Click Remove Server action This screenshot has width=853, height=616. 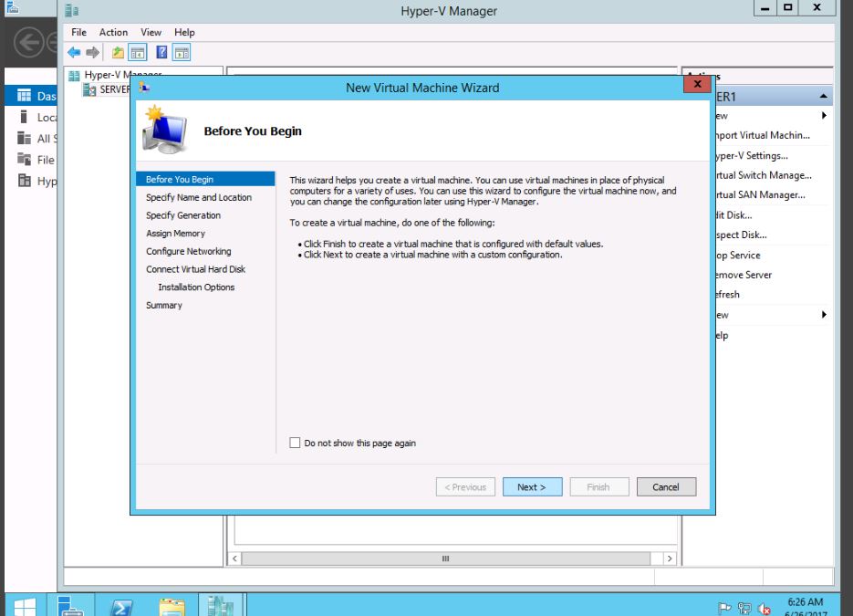[x=744, y=275]
